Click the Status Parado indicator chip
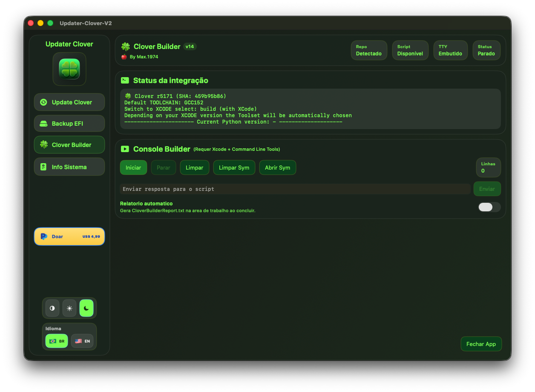 tap(486, 50)
